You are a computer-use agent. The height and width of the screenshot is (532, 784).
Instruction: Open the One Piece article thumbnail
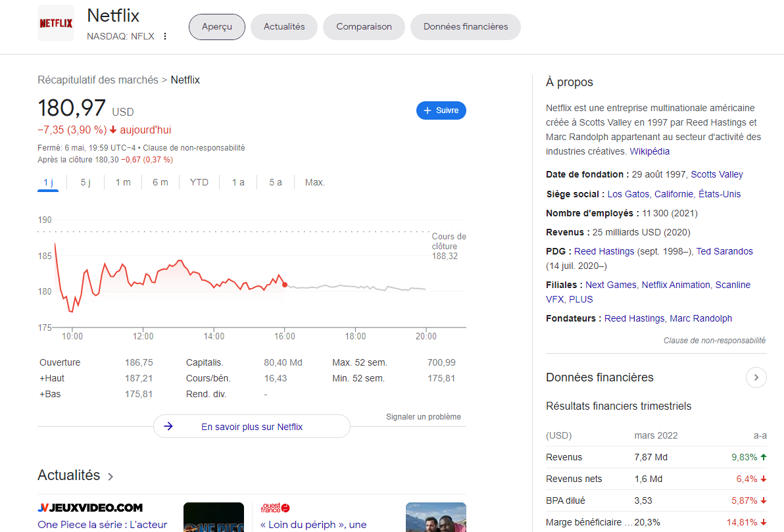(214, 517)
